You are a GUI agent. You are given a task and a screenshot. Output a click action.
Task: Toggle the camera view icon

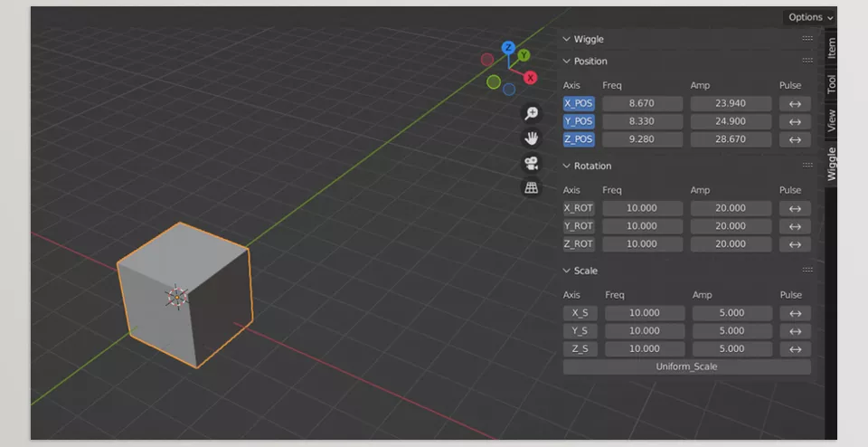pos(532,163)
